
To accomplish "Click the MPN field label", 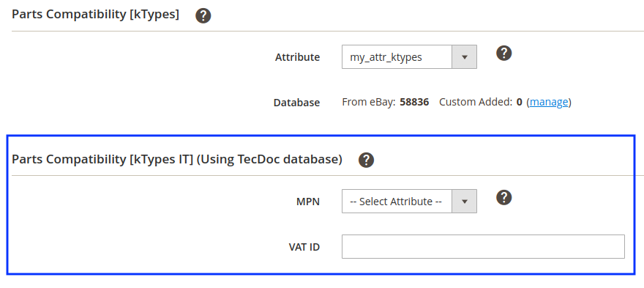I will (308, 202).
